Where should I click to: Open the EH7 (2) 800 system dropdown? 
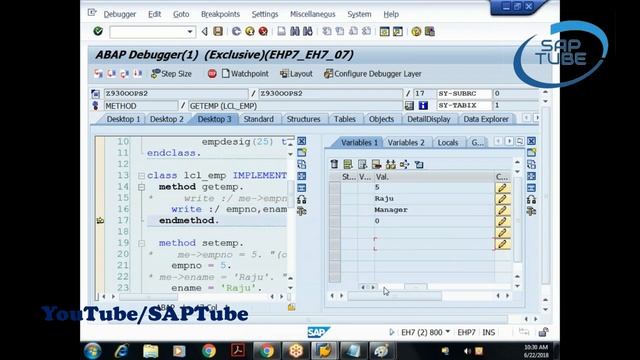tap(448, 332)
